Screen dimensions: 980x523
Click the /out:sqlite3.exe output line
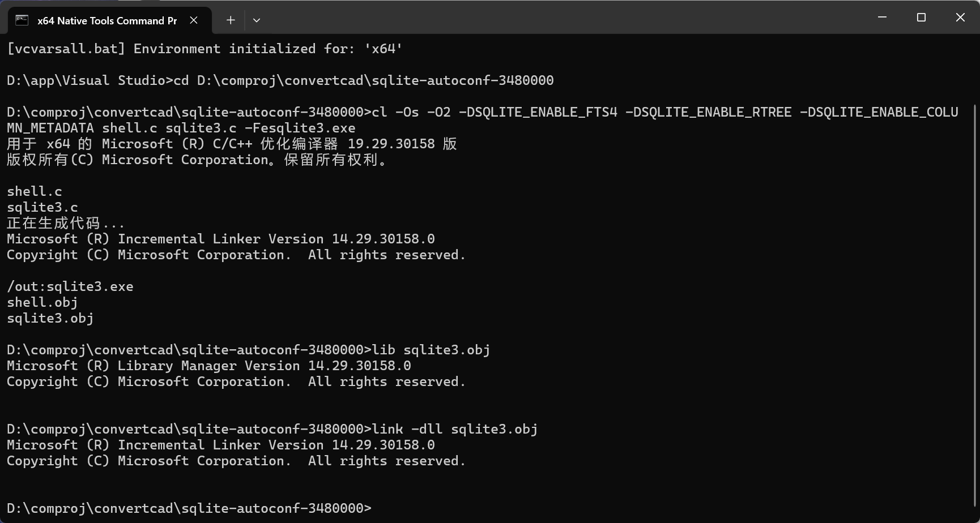[x=70, y=286]
